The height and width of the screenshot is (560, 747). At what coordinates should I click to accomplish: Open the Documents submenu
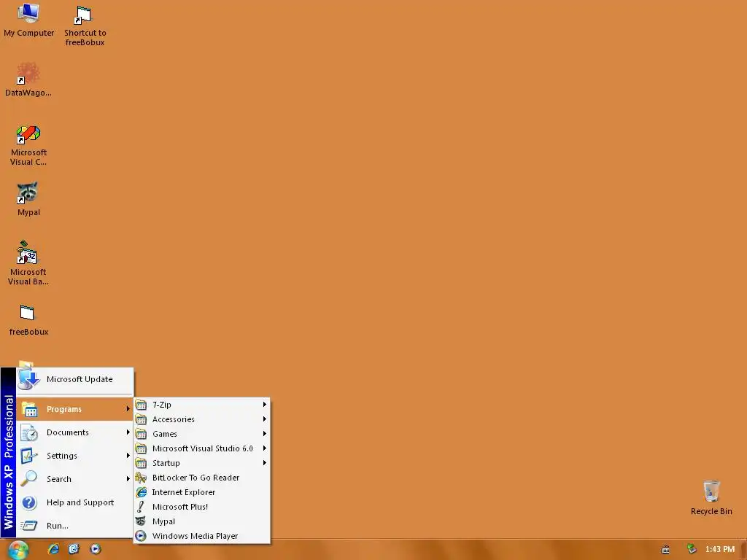point(75,432)
